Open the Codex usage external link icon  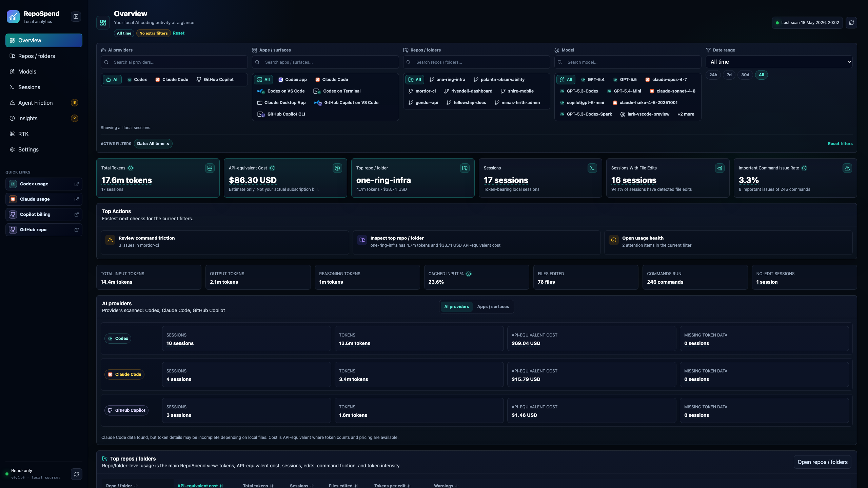click(x=77, y=184)
